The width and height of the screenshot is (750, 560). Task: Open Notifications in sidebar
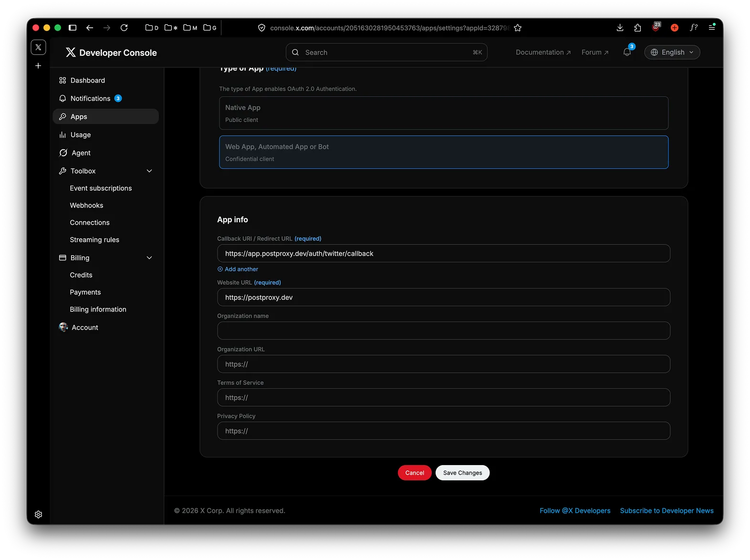point(105,98)
